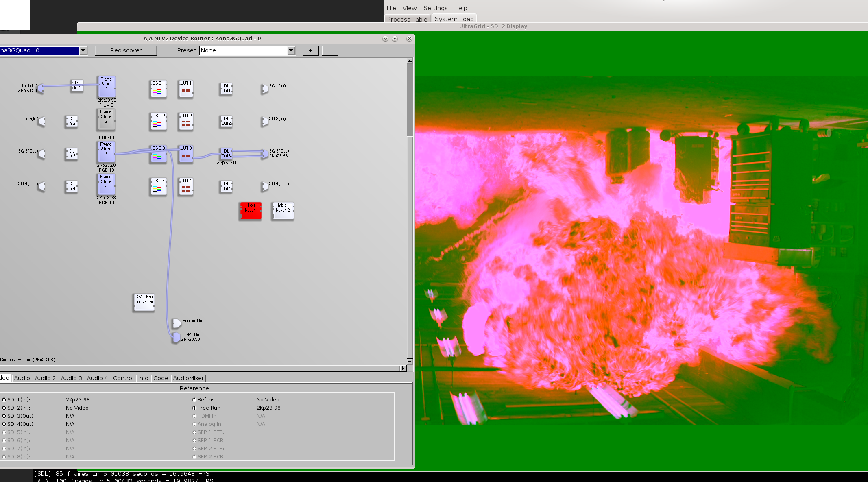868x482 pixels.
Task: Select the LUT 2 node icon
Action: coord(185,122)
